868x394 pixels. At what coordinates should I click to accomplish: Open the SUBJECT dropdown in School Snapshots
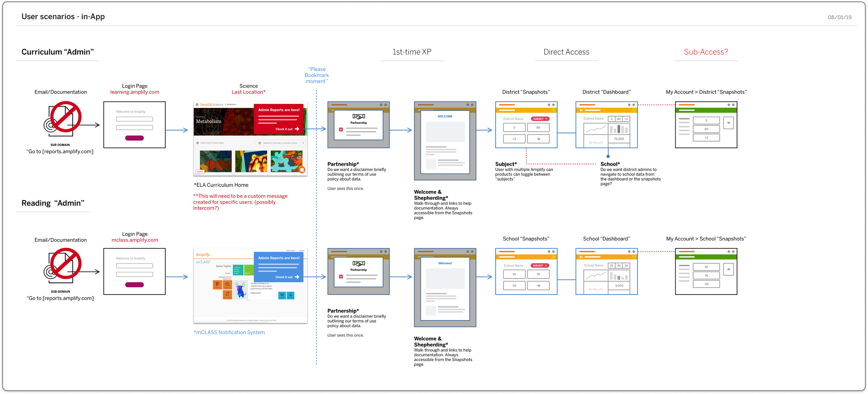pyautogui.click(x=540, y=265)
